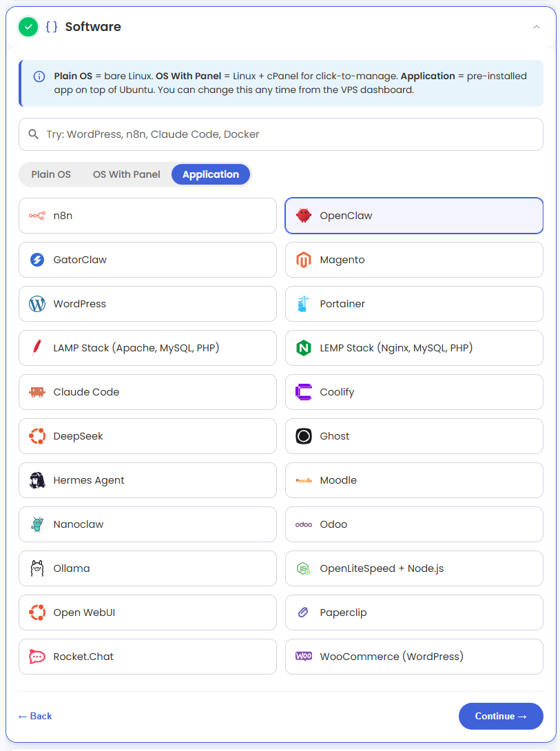Click the orange Magento logo icon
Image resolution: width=560 pixels, height=751 pixels.
[304, 260]
